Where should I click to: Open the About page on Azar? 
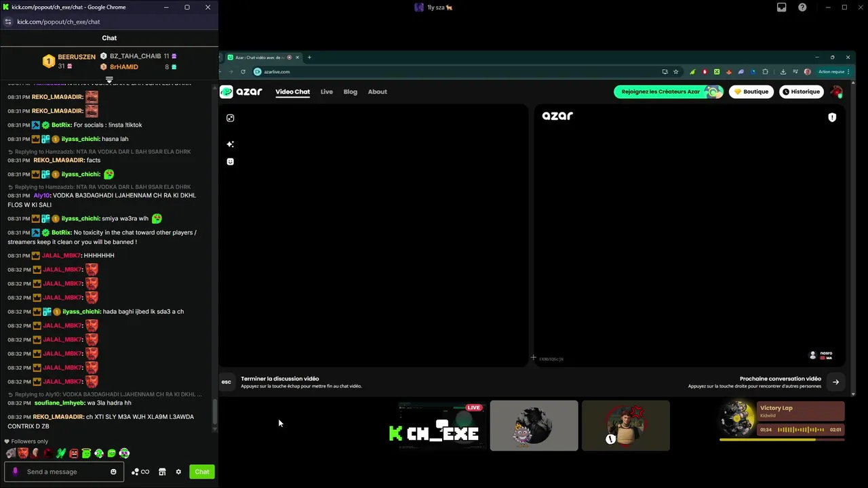tap(378, 91)
